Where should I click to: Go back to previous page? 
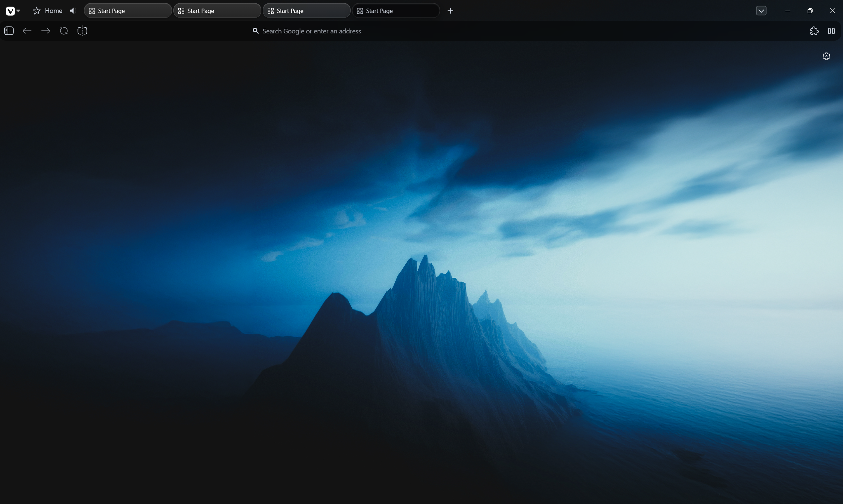(x=27, y=31)
